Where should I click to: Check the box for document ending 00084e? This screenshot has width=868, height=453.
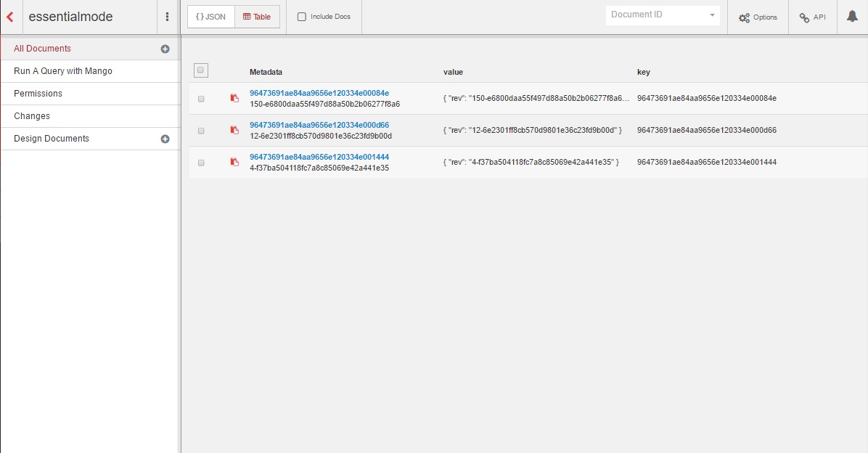201,99
